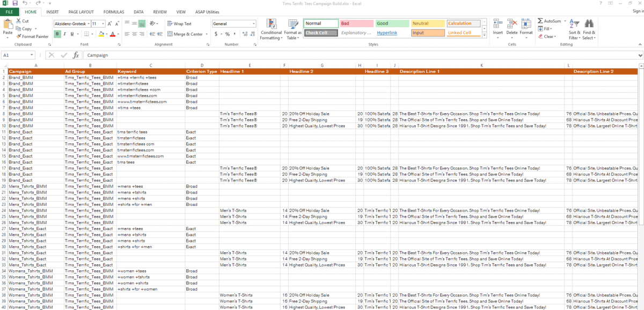This screenshot has height=310, width=644.
Task: Apply the Hyperlink cell style
Action: point(387,33)
